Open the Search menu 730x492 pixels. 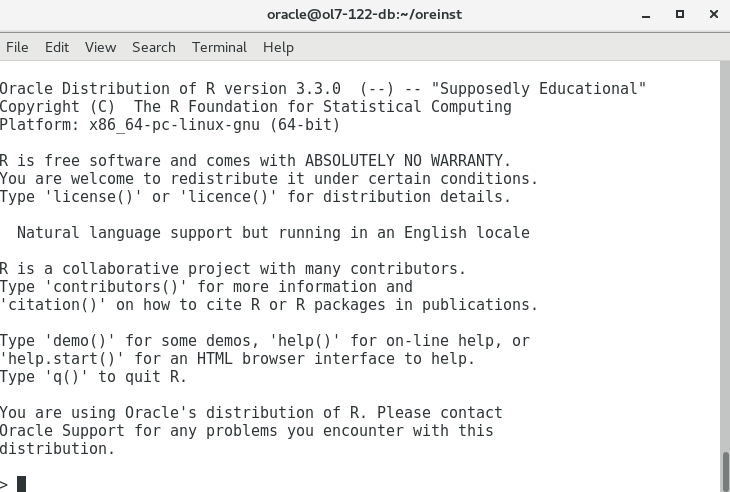154,47
